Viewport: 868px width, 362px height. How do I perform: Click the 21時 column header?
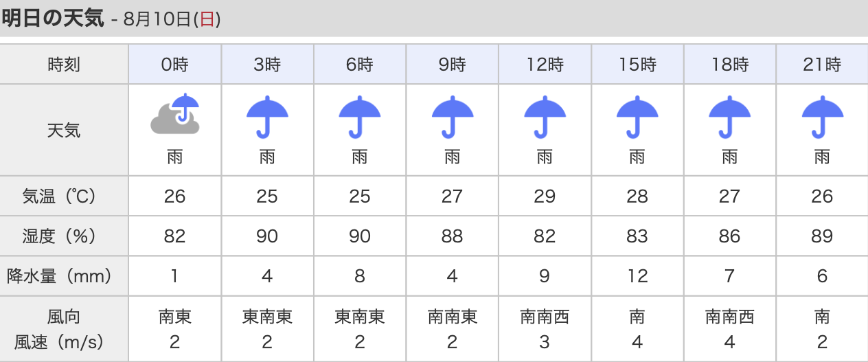pos(822,65)
